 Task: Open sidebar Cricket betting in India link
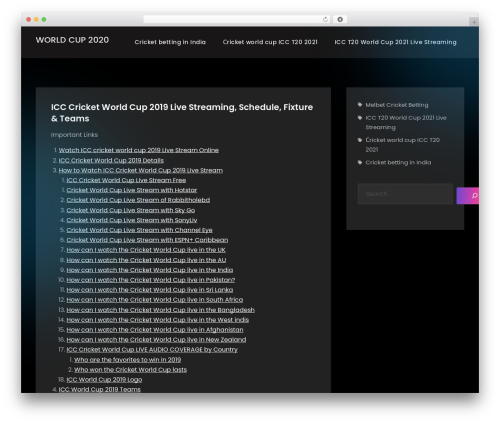point(398,162)
